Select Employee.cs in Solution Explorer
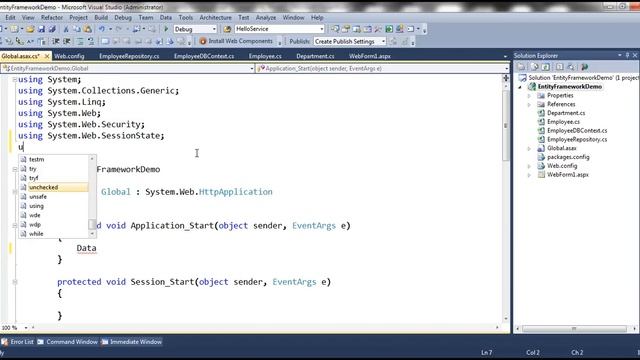Viewport: 640px width, 360px height. coord(563,122)
